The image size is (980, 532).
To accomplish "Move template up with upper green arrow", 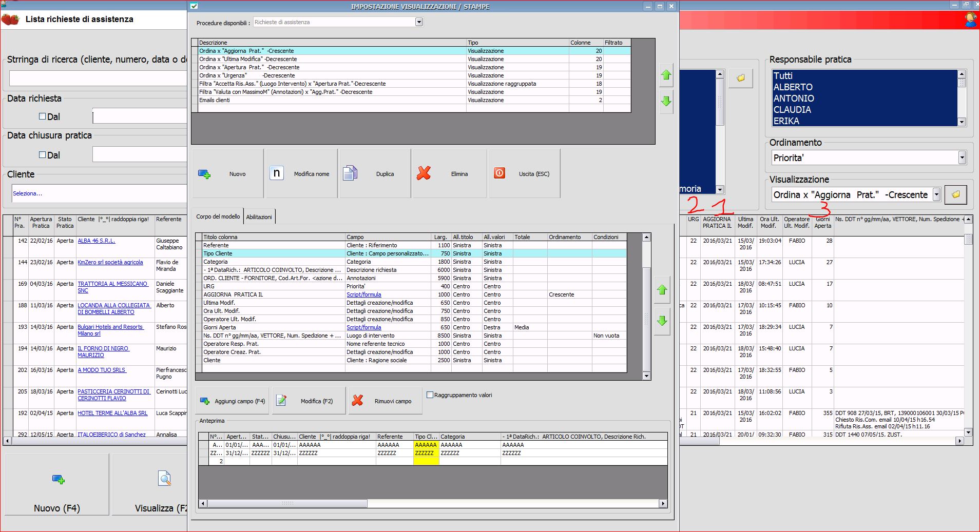I will point(666,75).
